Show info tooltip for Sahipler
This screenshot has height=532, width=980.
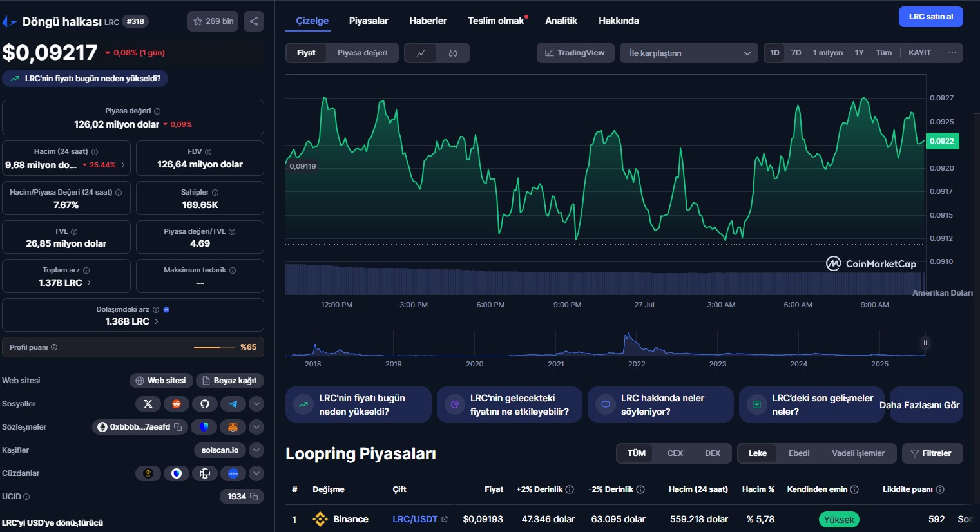pos(215,193)
